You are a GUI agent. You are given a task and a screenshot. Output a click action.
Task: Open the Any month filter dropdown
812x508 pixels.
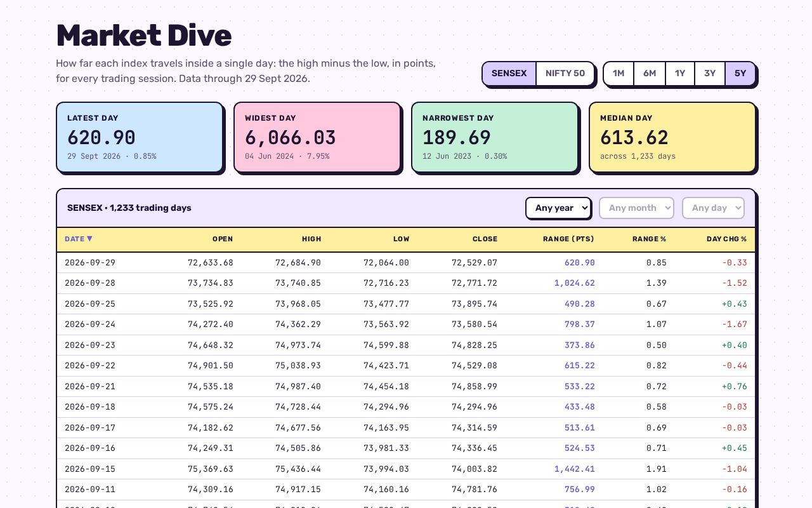(636, 208)
